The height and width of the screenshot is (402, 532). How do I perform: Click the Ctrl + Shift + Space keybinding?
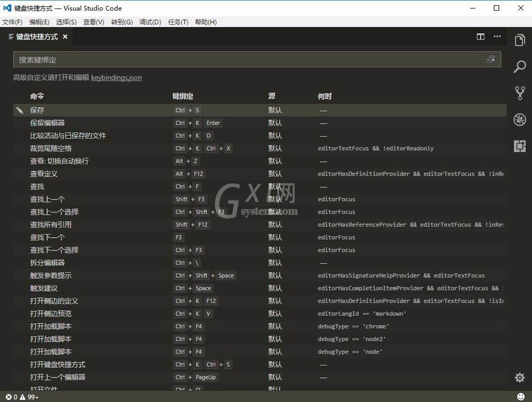[205, 275]
